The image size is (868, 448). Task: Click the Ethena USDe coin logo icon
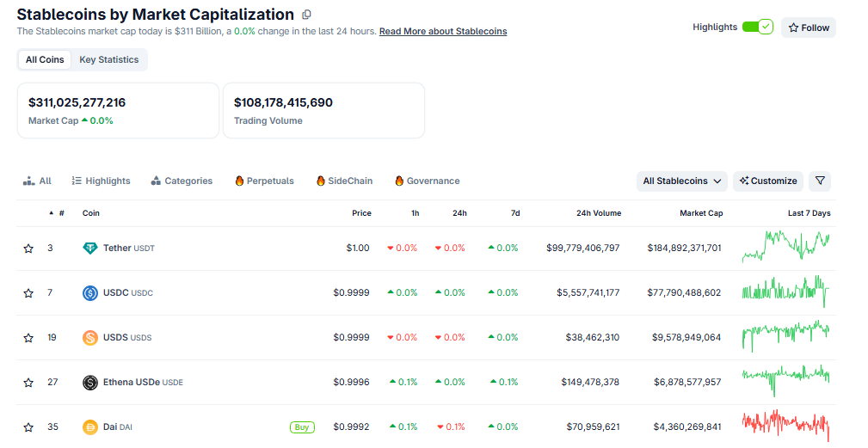[90, 383]
